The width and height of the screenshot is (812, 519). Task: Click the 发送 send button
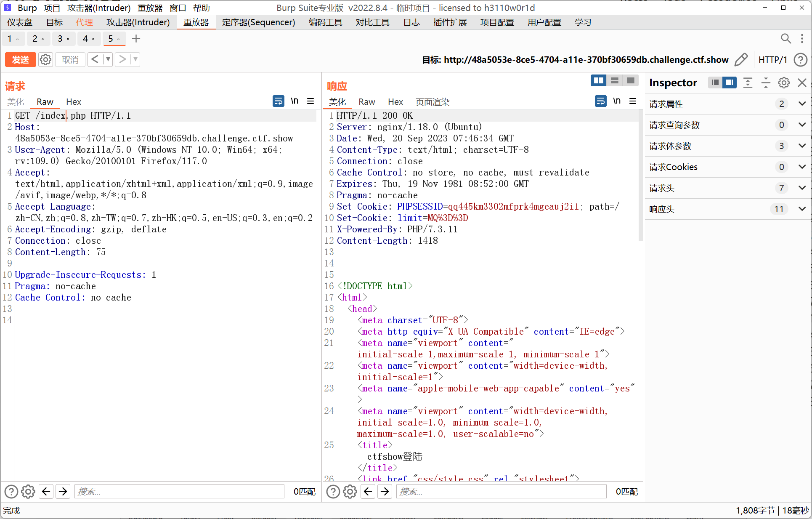tap(20, 59)
